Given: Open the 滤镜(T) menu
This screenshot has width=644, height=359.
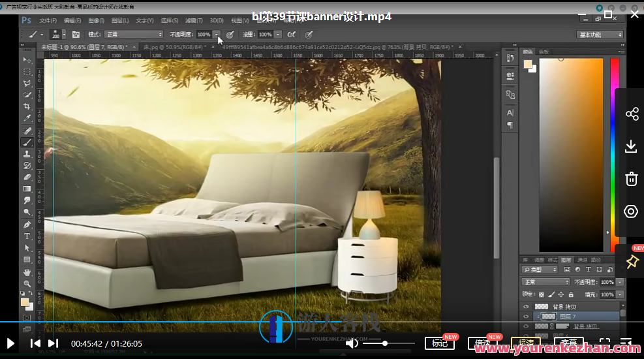Looking at the screenshot, I should coord(194,21).
